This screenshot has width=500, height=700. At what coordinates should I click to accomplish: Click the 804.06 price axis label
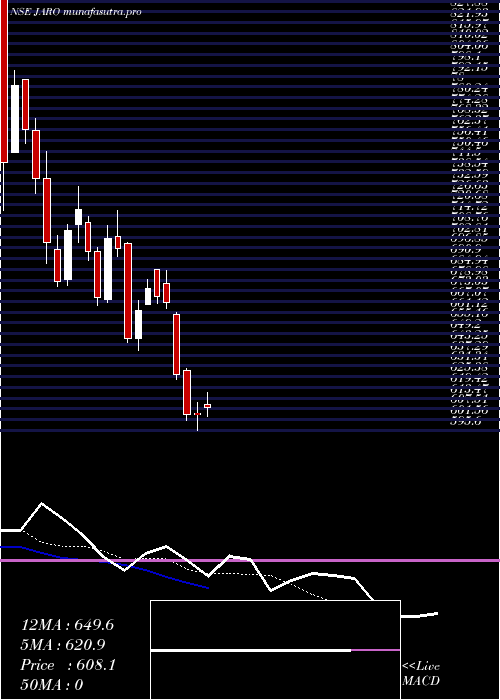(x=470, y=46)
